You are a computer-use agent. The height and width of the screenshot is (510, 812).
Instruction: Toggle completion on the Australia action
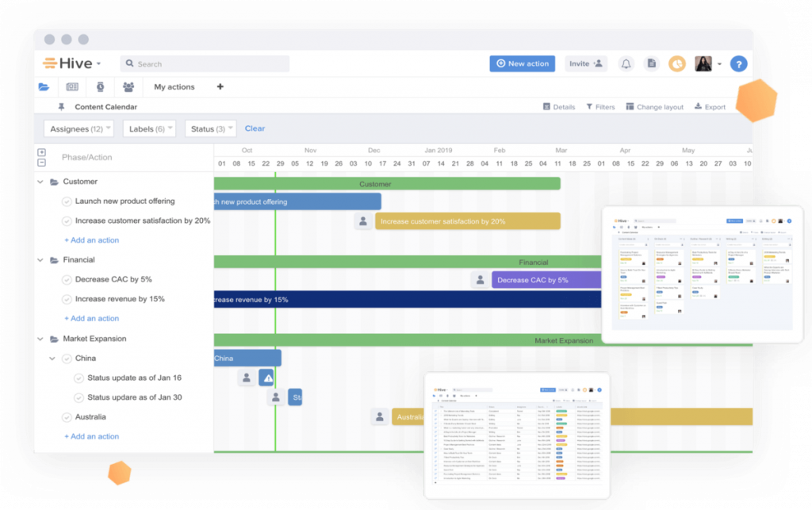[67, 416]
